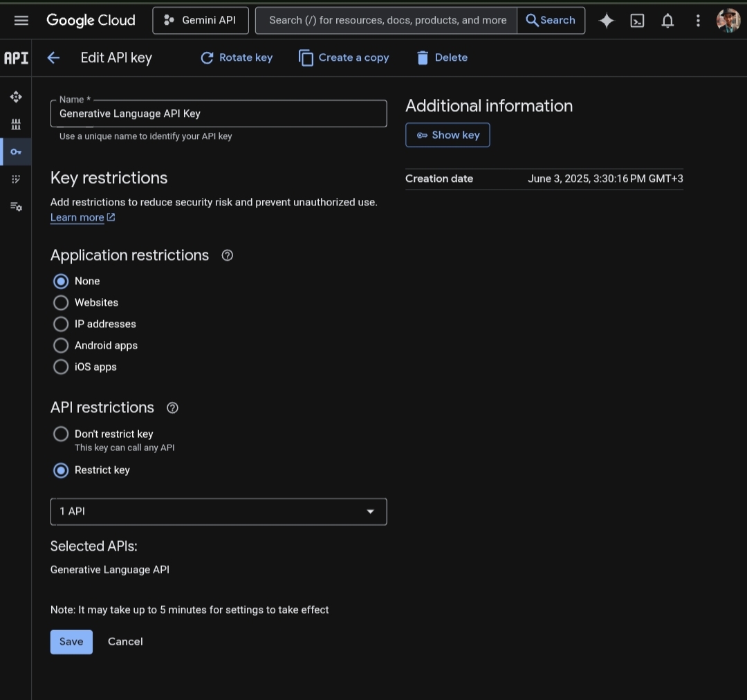Delete the API key
Screen dimensions: 747x700
pos(442,57)
